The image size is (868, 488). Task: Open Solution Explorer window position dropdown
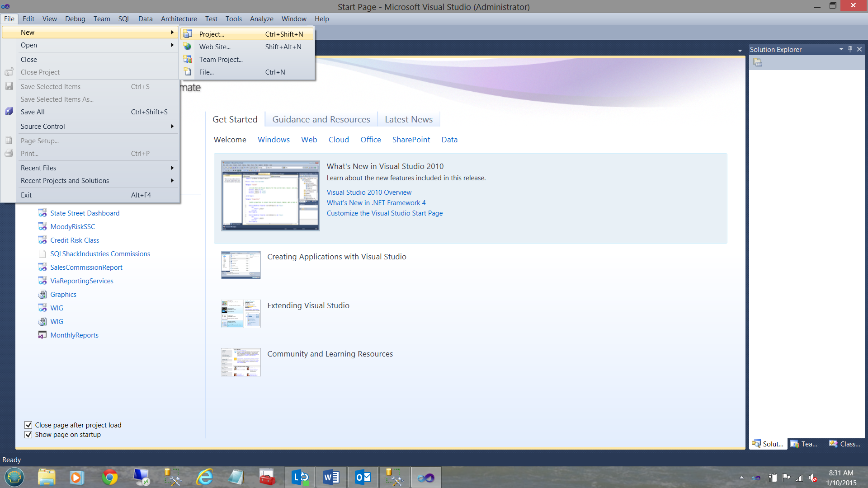pyautogui.click(x=841, y=49)
